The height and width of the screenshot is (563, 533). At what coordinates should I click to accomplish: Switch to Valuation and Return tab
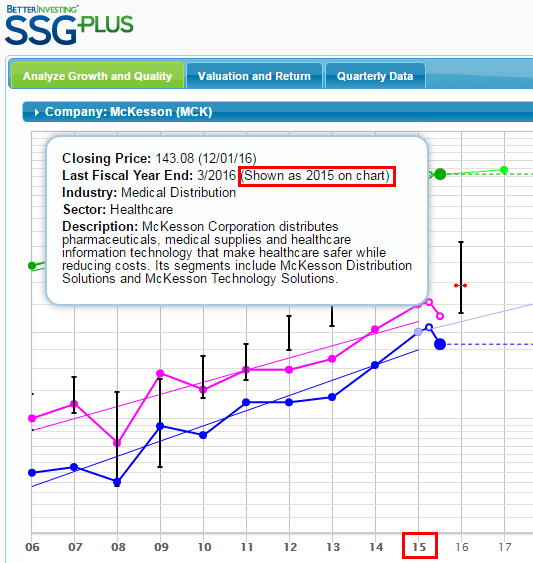[254, 76]
